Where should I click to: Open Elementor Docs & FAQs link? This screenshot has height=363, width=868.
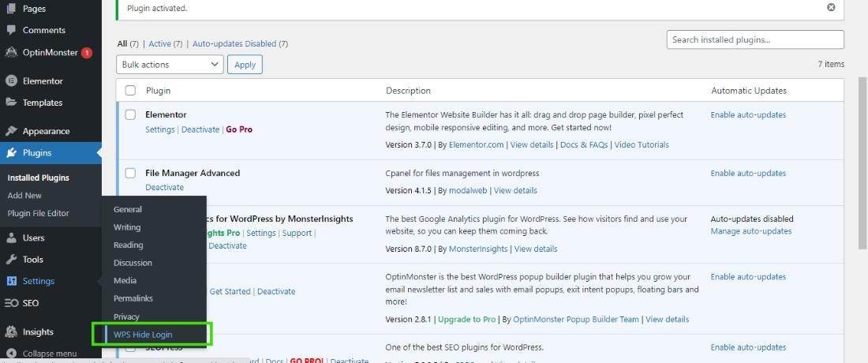pos(584,144)
